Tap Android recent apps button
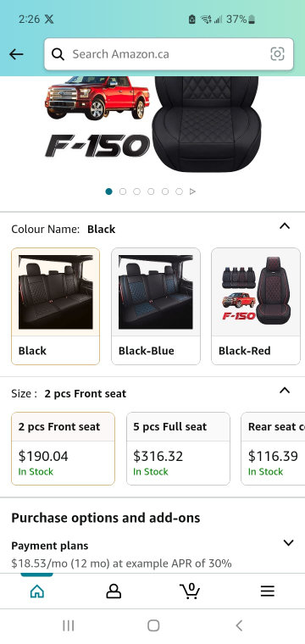 pos(68,625)
